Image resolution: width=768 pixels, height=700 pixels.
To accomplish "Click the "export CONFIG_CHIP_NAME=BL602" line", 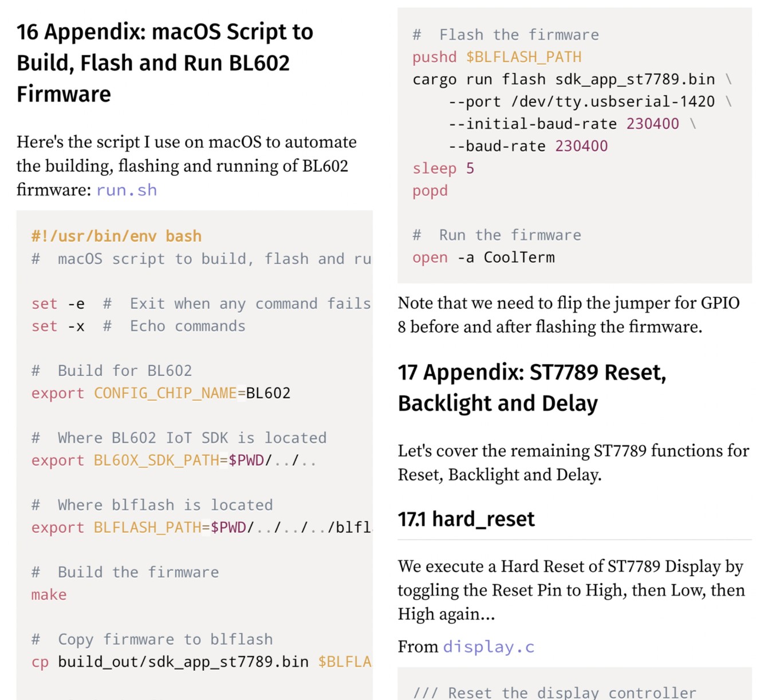I will point(160,393).
